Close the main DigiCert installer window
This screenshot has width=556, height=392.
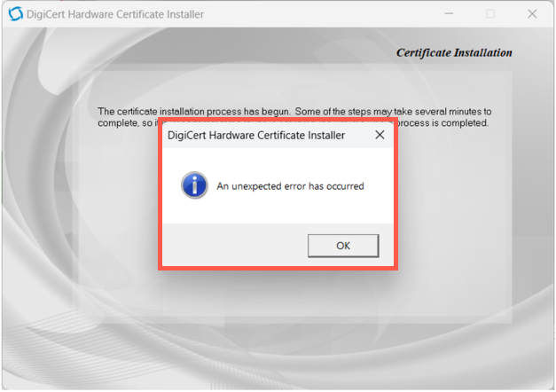point(532,14)
